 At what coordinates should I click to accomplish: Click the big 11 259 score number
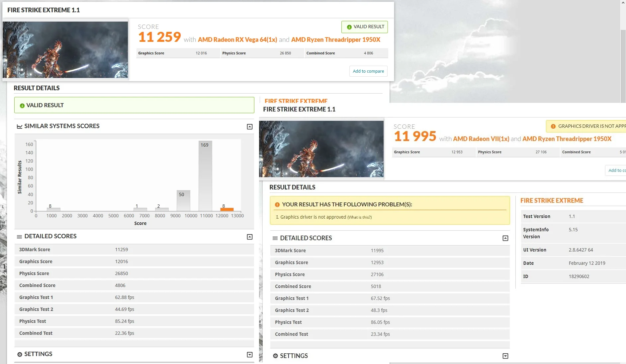click(x=159, y=37)
